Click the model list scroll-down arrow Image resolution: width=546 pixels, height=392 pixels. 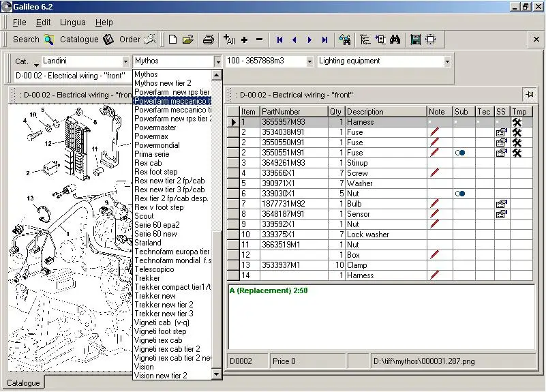click(217, 374)
